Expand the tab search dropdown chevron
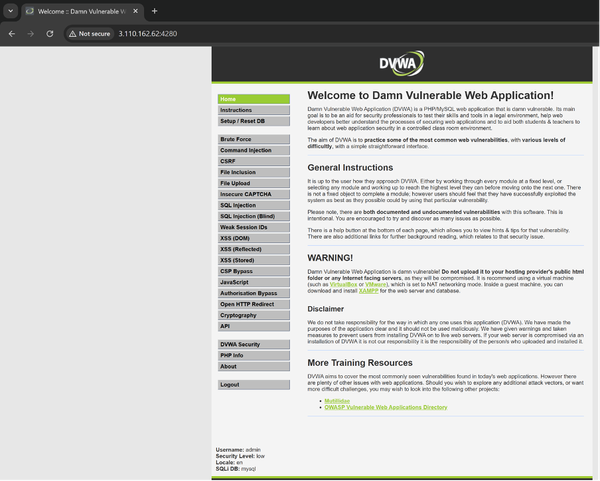 pos(12,11)
